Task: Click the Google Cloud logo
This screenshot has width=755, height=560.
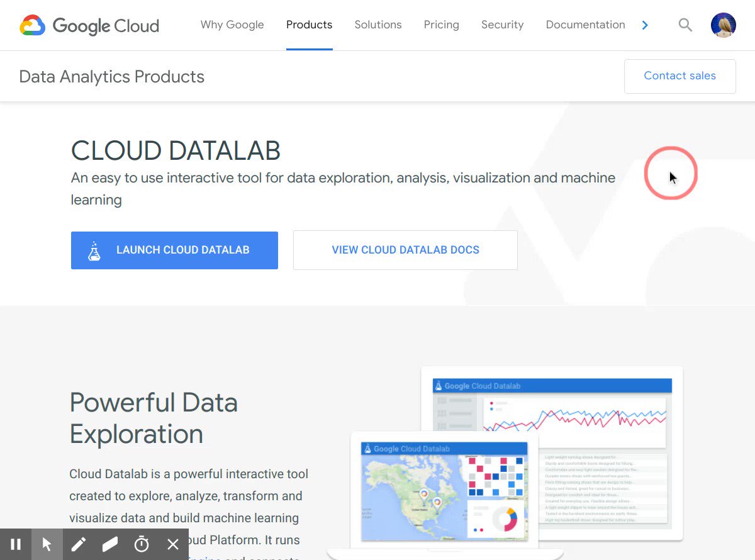Action: [x=89, y=26]
